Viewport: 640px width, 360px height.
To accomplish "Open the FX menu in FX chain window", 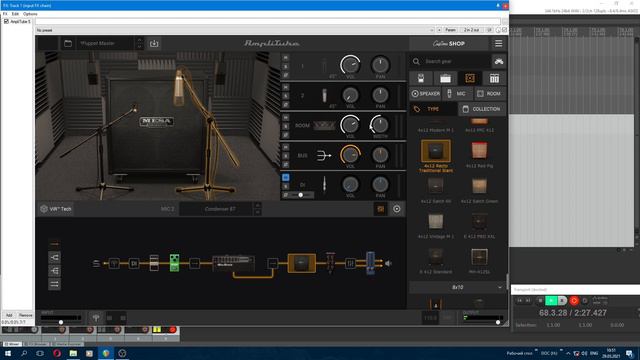I will 5,14.
